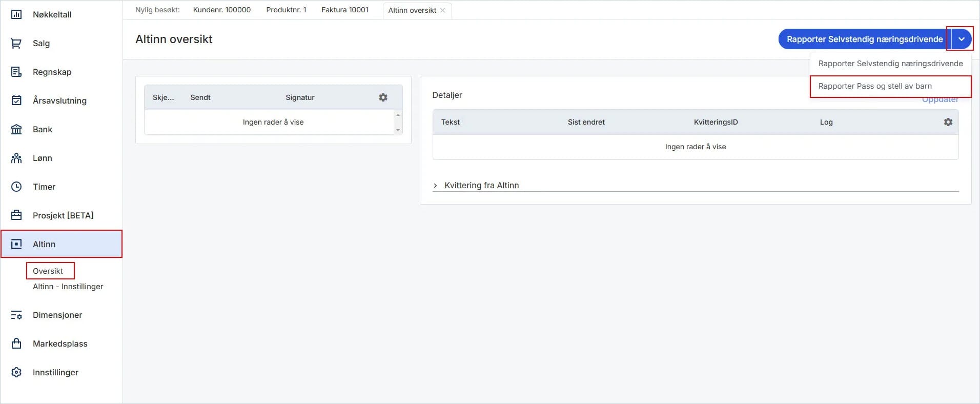Click the Regnskap ledger icon

pyautogui.click(x=16, y=72)
